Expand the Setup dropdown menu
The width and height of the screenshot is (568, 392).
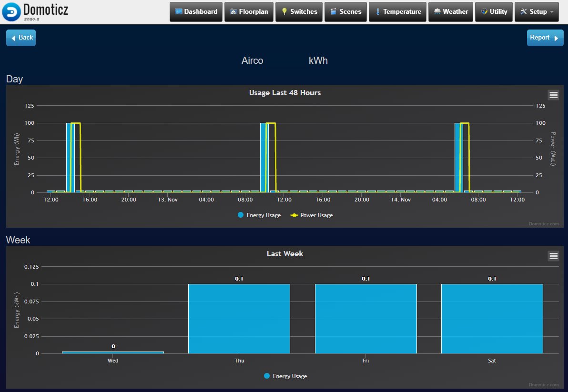click(537, 11)
